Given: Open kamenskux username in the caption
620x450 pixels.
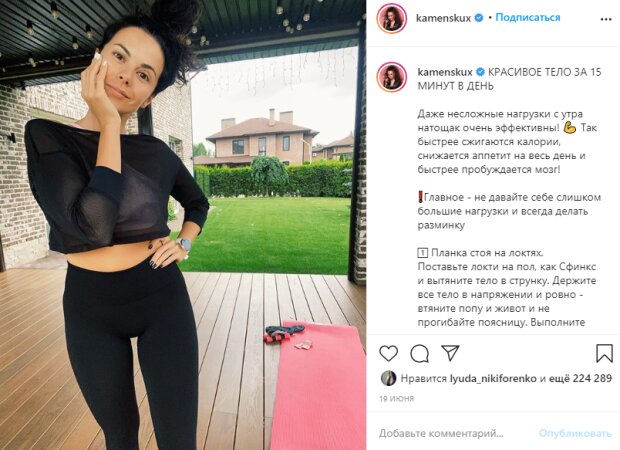Looking at the screenshot, I should pyautogui.click(x=445, y=72).
